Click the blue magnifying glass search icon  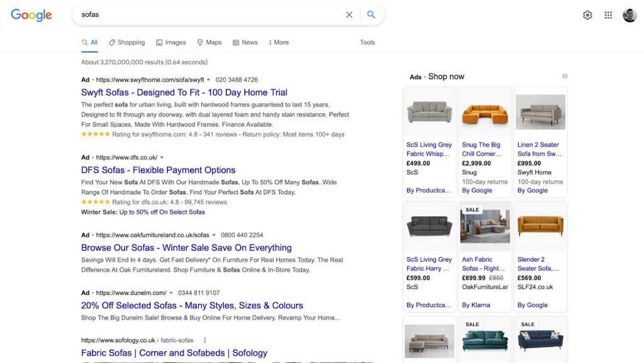point(371,14)
